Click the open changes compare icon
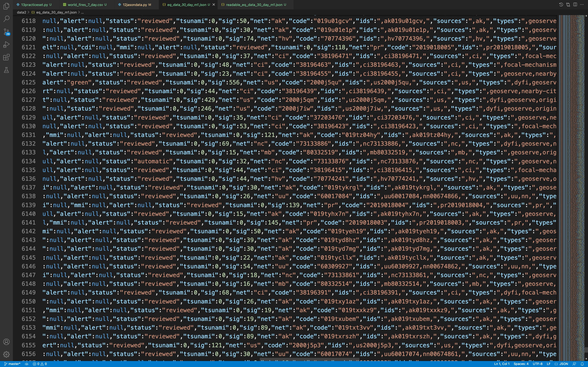Screen dimensions: 588x367 [568, 5]
